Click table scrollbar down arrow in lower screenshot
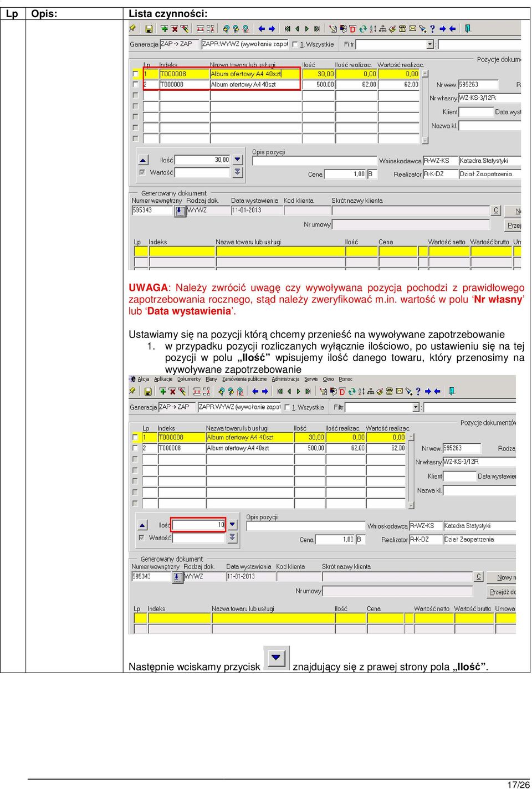532x789 pixels. [411, 505]
